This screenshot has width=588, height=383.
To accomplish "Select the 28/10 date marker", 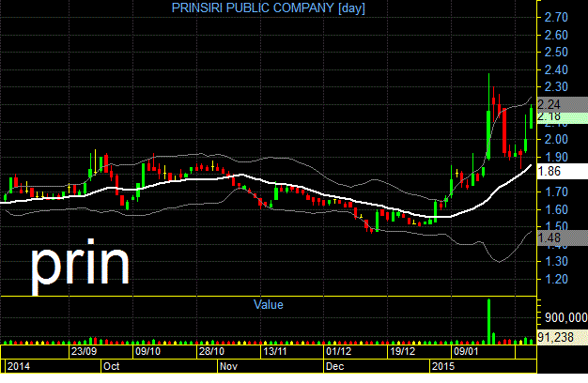I will (211, 351).
